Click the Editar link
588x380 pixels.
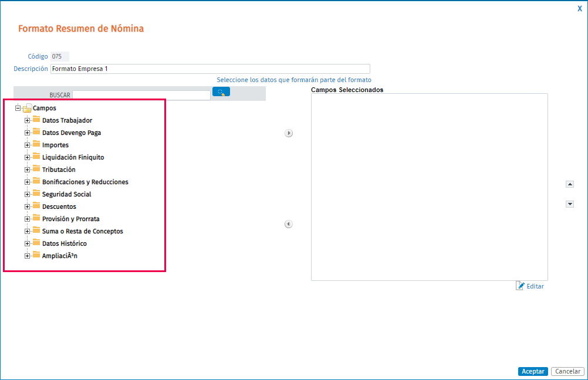[535, 286]
